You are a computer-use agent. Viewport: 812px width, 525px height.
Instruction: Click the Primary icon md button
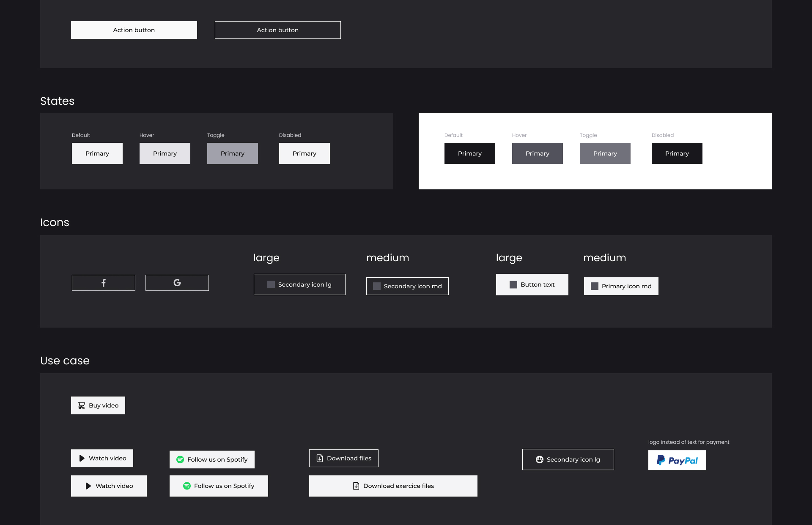621,286
